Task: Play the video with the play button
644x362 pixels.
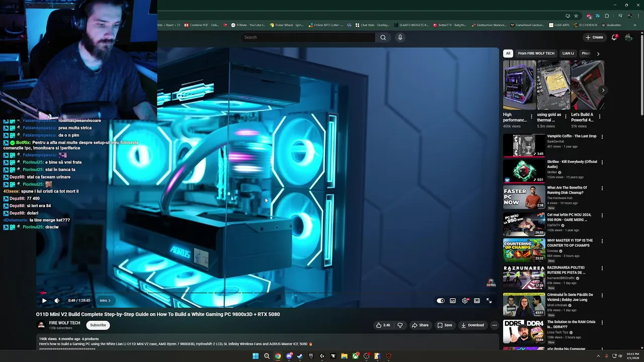Action: (44, 301)
